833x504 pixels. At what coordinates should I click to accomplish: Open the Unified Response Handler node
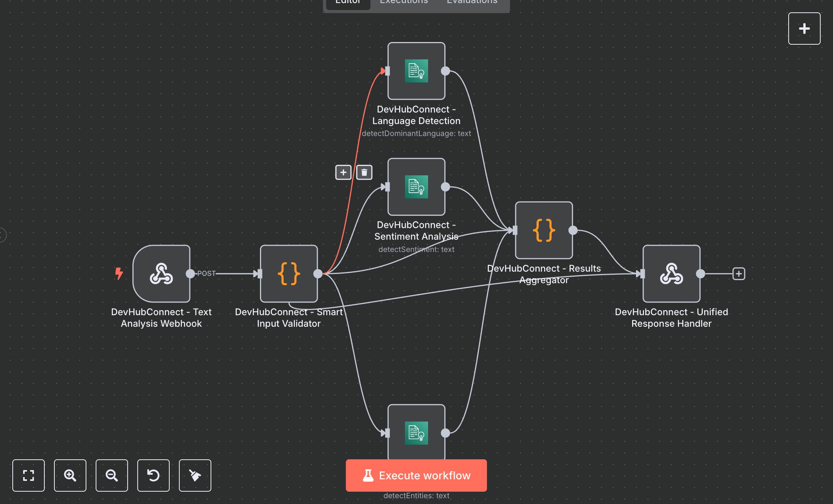(671, 274)
